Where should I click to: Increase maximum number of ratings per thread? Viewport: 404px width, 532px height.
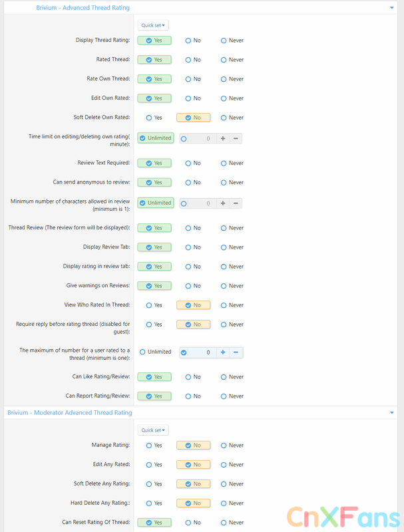coord(223,352)
